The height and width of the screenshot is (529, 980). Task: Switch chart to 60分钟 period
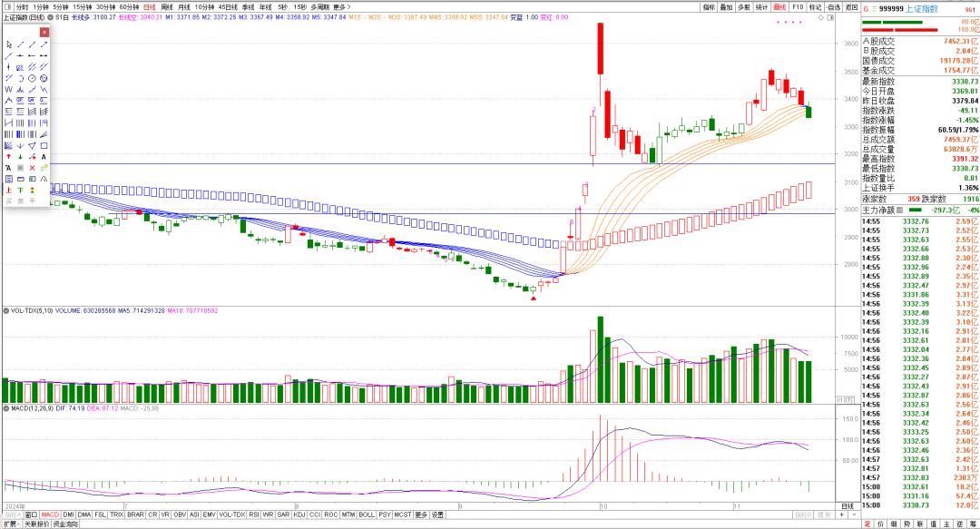click(129, 7)
